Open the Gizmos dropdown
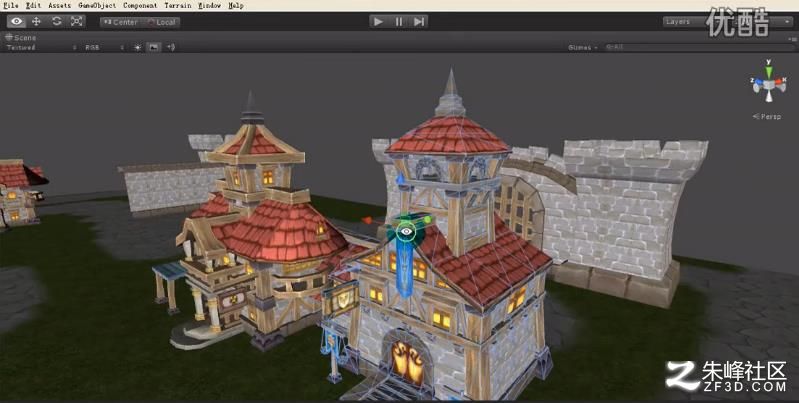This screenshot has height=403, width=799. [x=583, y=47]
